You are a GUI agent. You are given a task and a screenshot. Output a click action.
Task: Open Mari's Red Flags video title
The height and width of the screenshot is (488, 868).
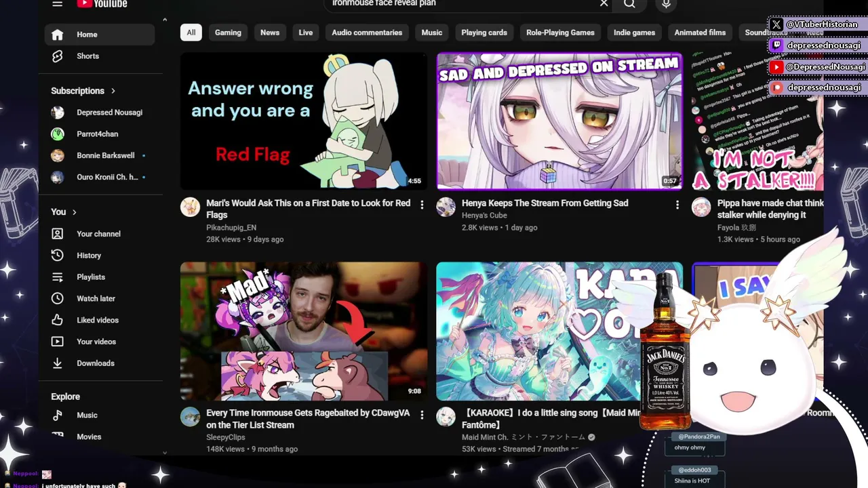(309, 209)
